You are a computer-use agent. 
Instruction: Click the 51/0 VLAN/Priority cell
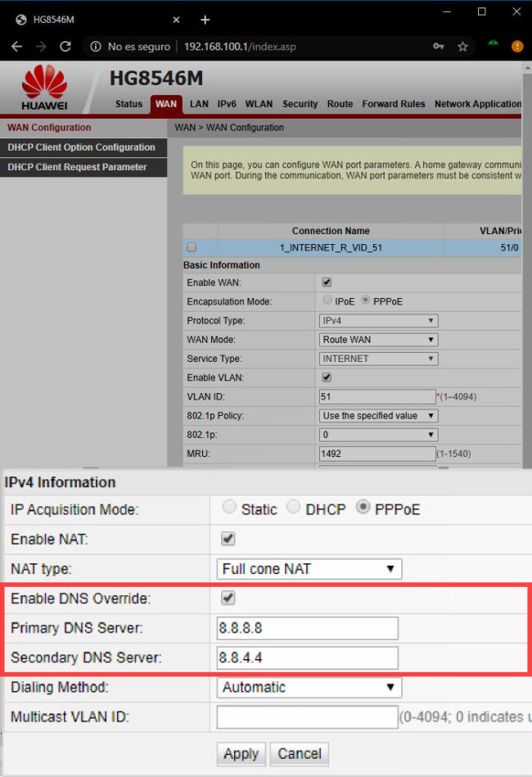509,247
